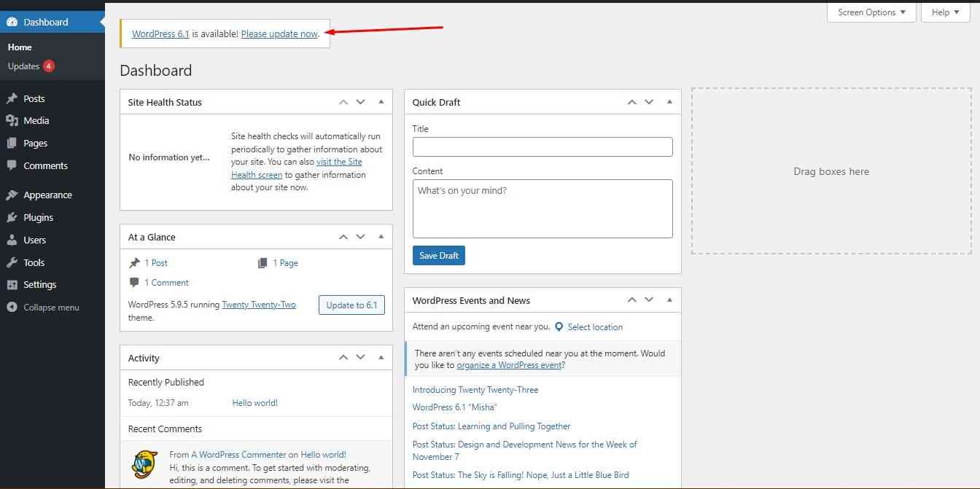980x489 pixels.
Task: Click the Appearance paintbrush icon
Action: 12,195
